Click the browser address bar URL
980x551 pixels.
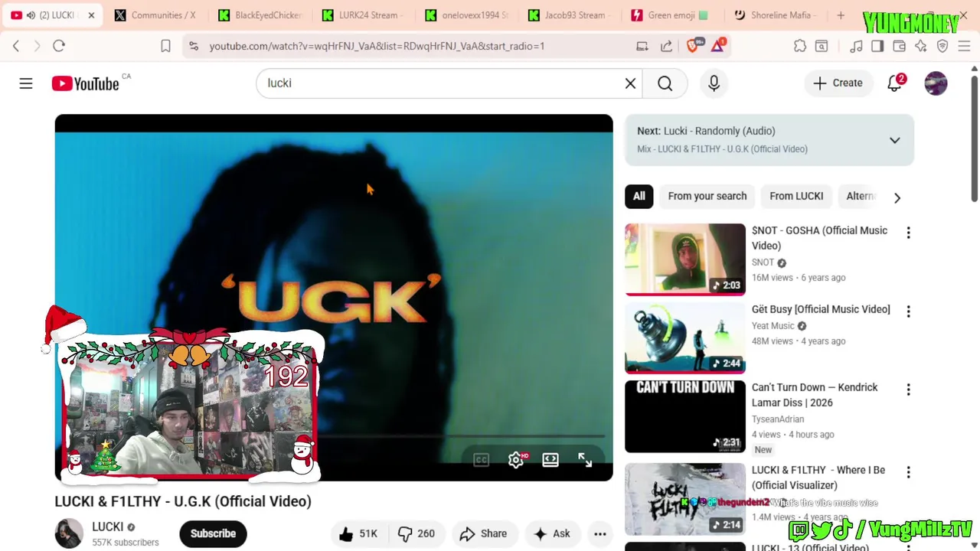(x=377, y=46)
